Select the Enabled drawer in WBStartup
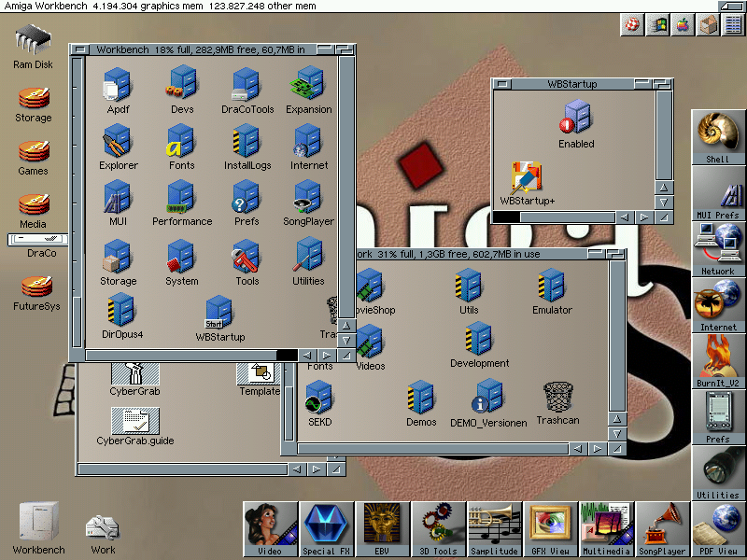The image size is (747, 560). [x=576, y=118]
